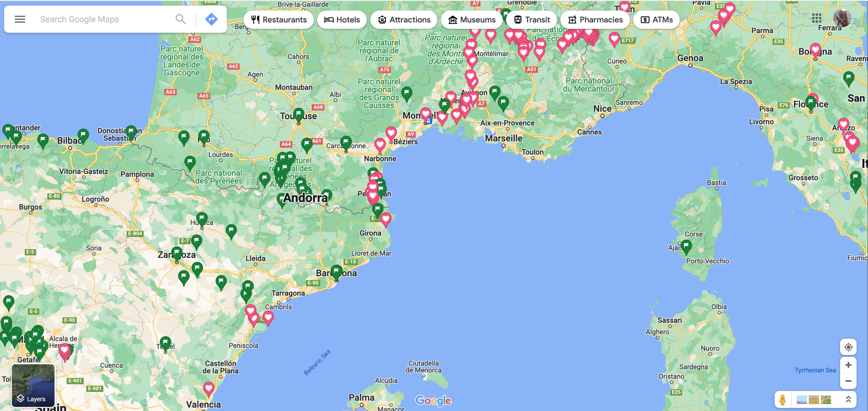Open the hamburger main menu
868x411 pixels.
pyautogui.click(x=20, y=19)
